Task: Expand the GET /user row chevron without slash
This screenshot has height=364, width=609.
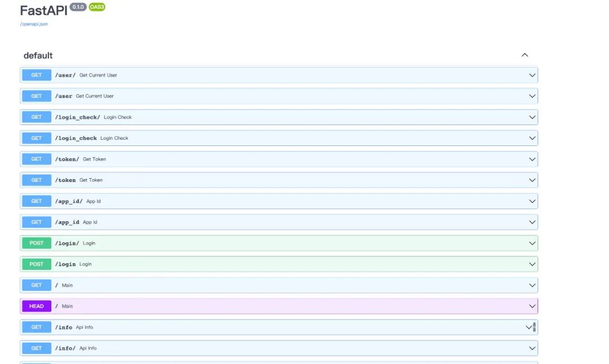Action: tap(532, 96)
